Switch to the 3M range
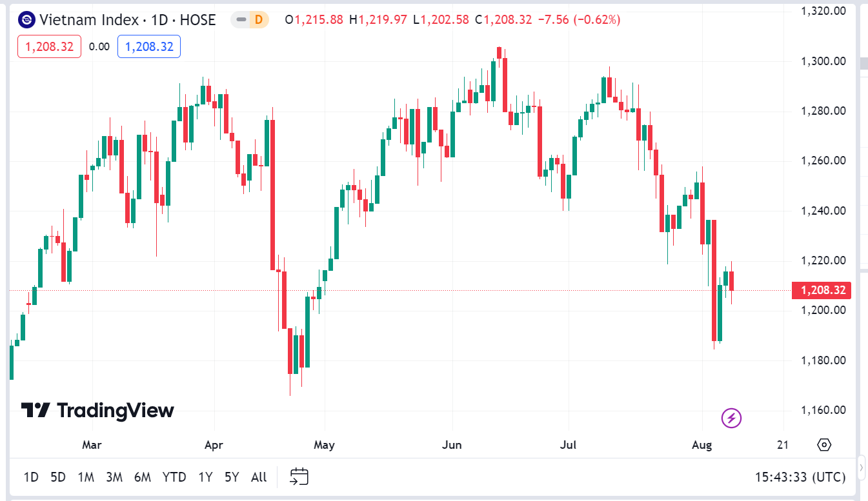The width and height of the screenshot is (868, 501). pyautogui.click(x=114, y=477)
